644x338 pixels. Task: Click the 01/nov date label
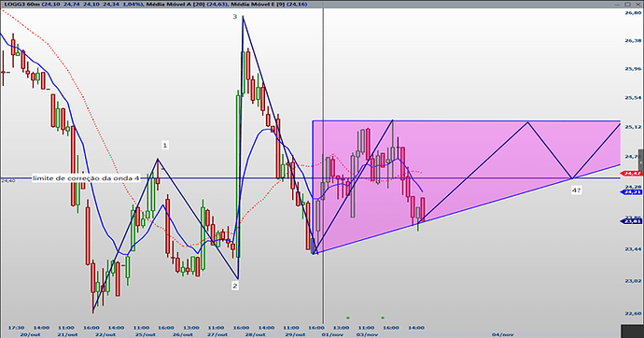(332, 334)
